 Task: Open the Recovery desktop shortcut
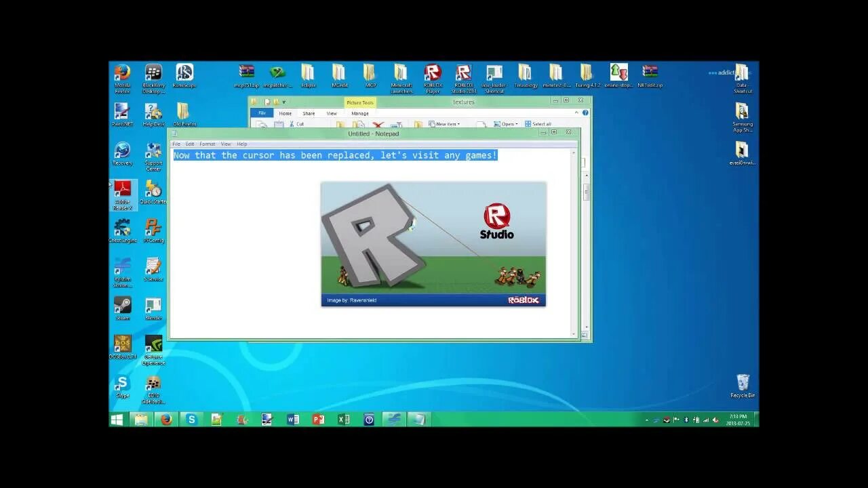[122, 153]
